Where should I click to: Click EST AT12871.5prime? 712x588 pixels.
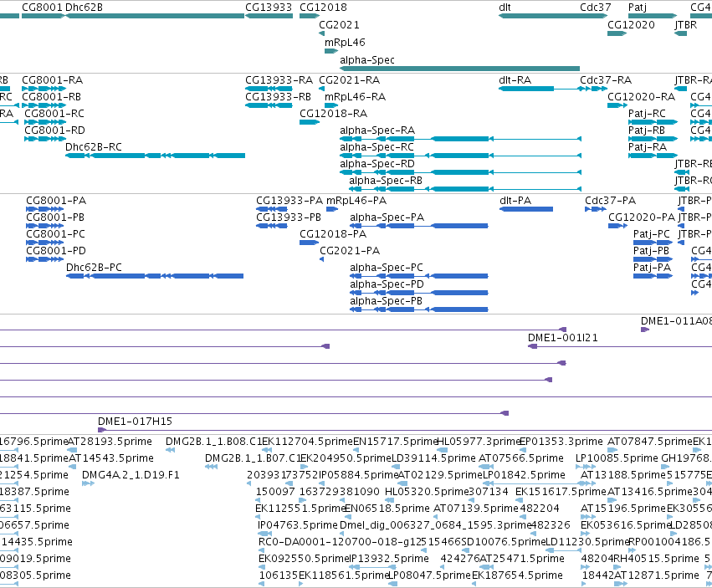pos(657,575)
